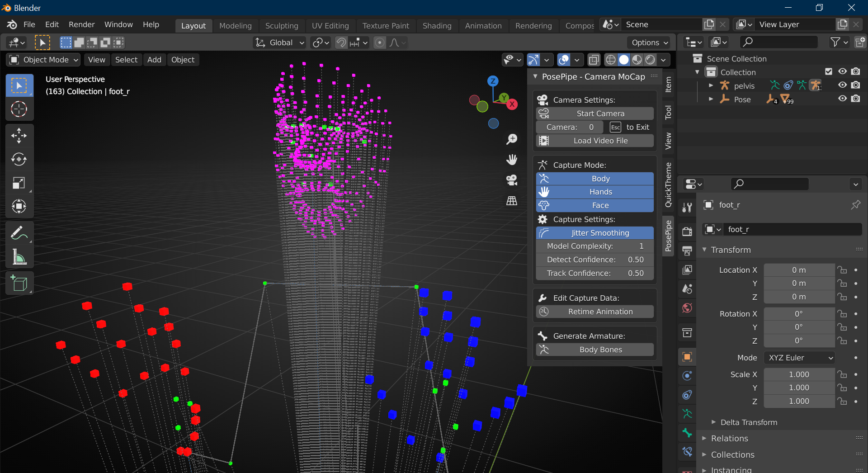Select the Add Cube tool
The width and height of the screenshot is (868, 473).
pos(19,284)
